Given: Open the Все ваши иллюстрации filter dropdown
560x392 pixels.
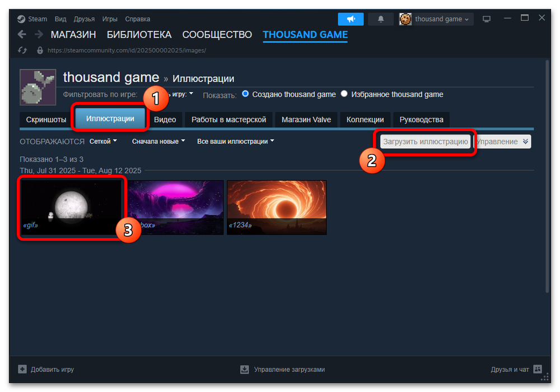Looking at the screenshot, I should [236, 141].
